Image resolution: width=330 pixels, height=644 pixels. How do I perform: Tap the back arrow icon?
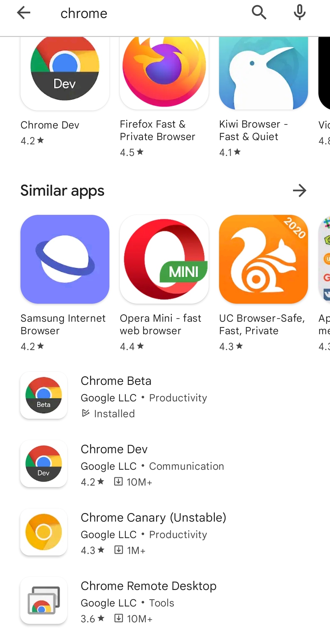(24, 13)
